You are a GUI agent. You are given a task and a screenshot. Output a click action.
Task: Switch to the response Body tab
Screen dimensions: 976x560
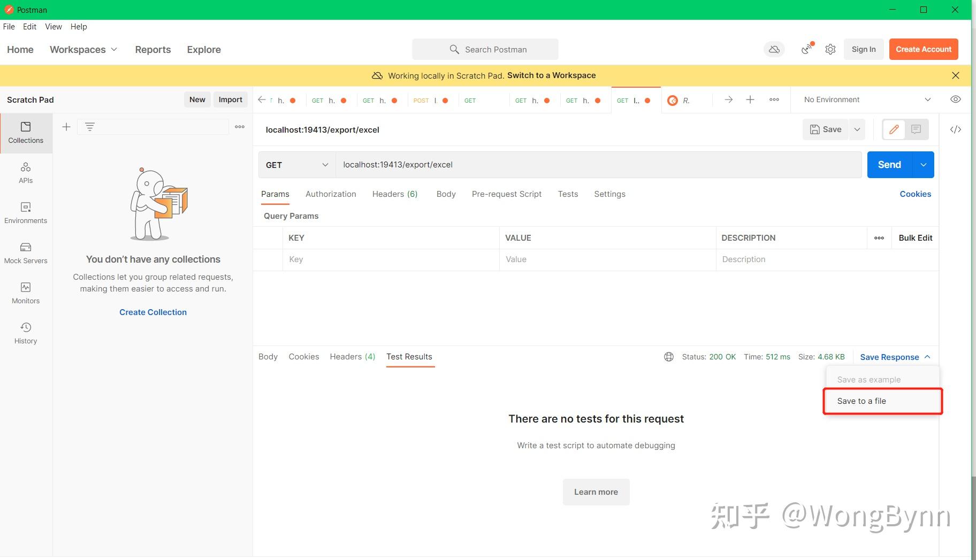pos(268,357)
